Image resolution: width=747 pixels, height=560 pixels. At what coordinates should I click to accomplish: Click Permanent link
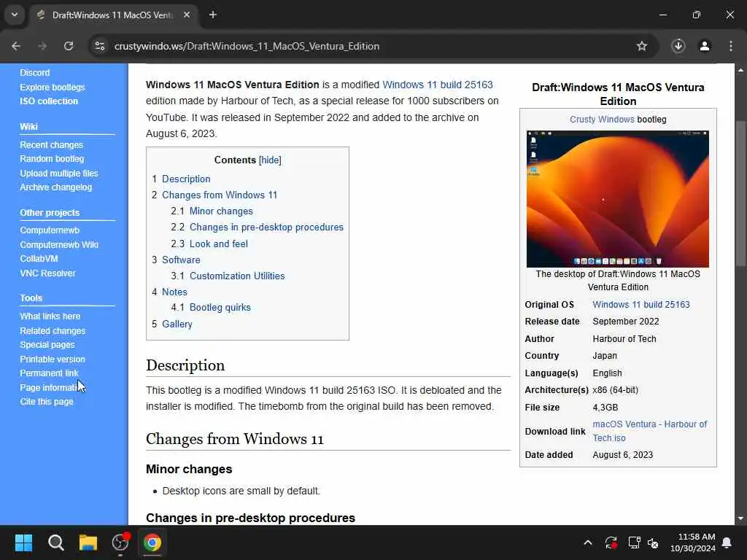[x=49, y=373]
